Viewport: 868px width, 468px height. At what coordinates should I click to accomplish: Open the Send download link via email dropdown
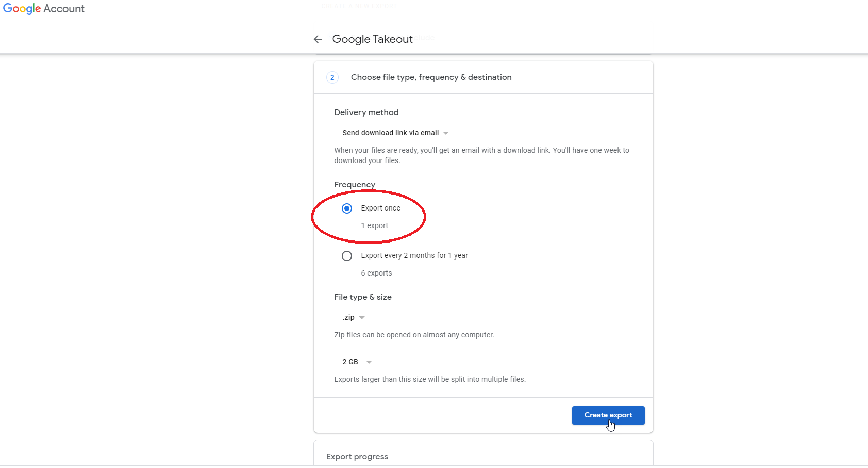(x=395, y=133)
